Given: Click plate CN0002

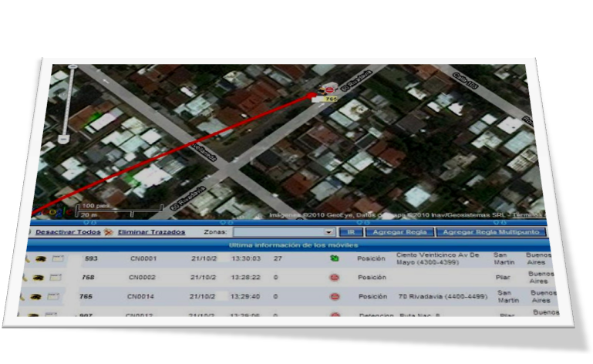Looking at the screenshot, I should pos(142,278).
